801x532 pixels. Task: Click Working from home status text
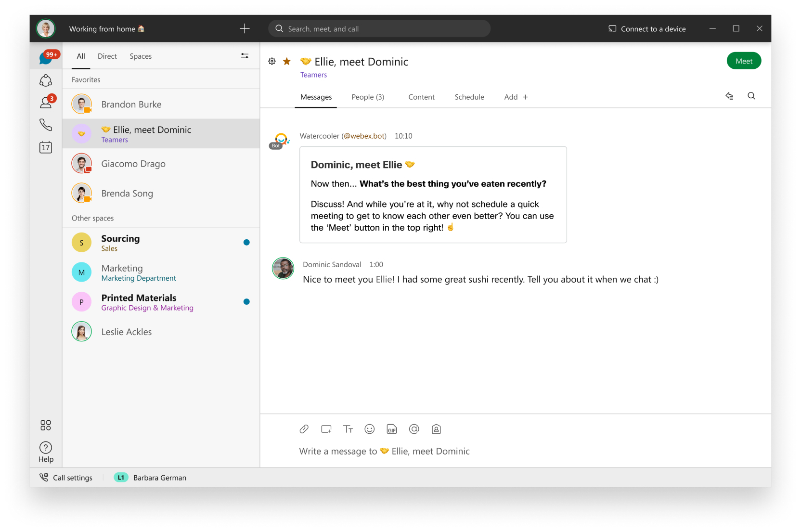[x=106, y=29]
